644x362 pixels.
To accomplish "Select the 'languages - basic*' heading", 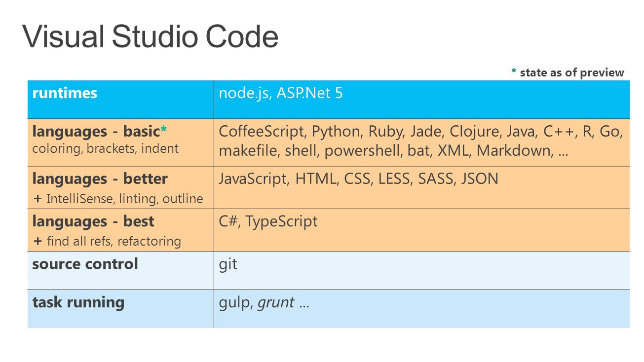I will point(100,132).
